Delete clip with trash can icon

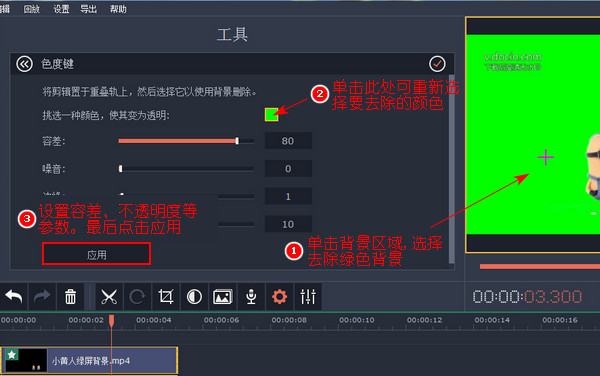click(70, 296)
